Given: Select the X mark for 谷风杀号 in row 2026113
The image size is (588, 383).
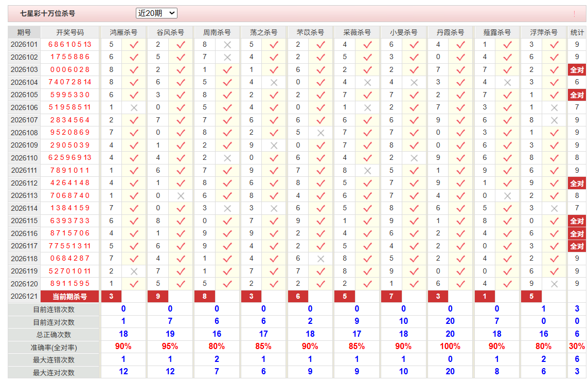Looking at the screenshot, I should click(181, 196).
